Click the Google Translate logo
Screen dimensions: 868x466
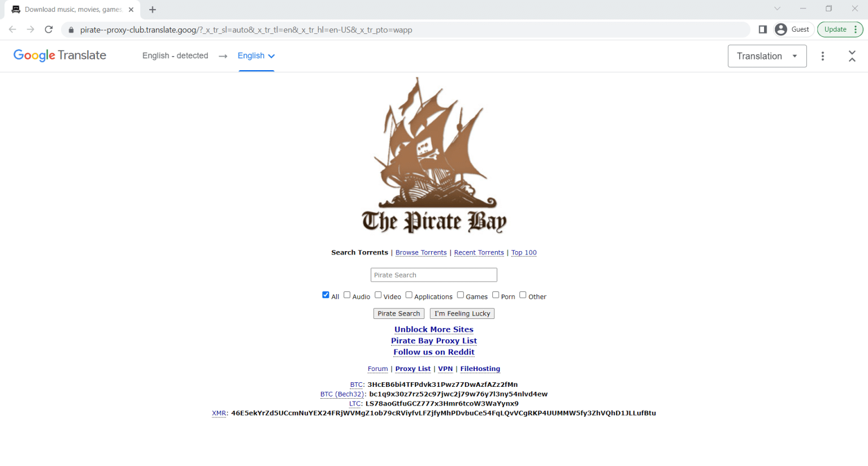60,55
